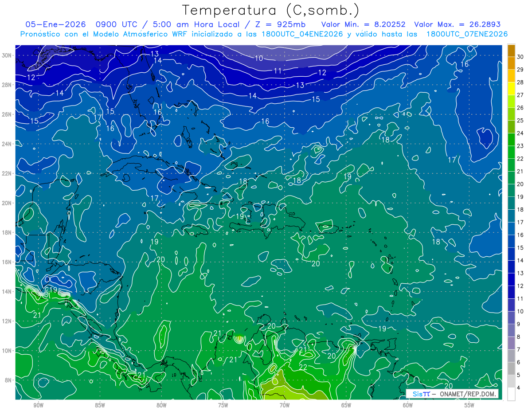This screenshot has height=411, width=532.
Task: Click the '28N' latitude axis label
Action: [7, 85]
